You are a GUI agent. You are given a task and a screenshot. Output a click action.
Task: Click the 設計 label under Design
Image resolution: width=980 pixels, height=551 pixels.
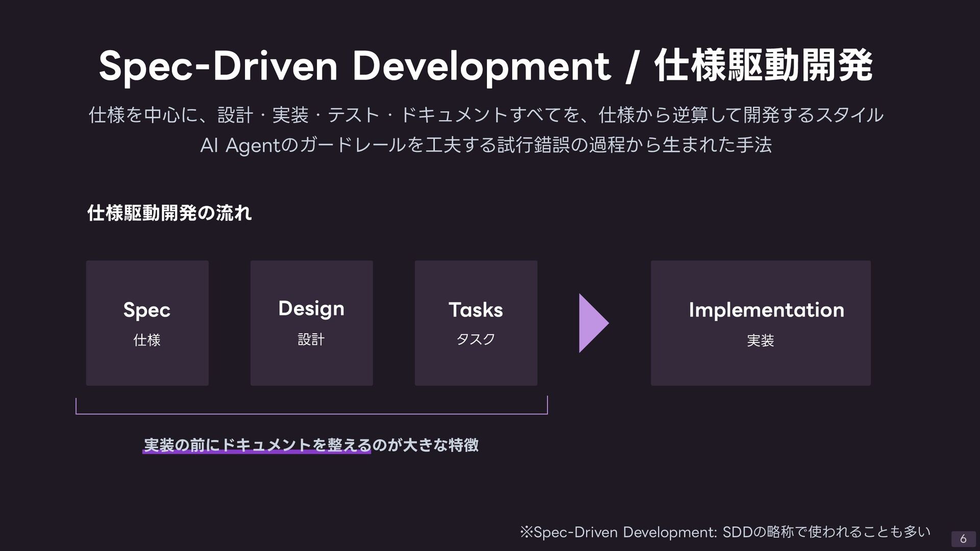click(x=311, y=339)
